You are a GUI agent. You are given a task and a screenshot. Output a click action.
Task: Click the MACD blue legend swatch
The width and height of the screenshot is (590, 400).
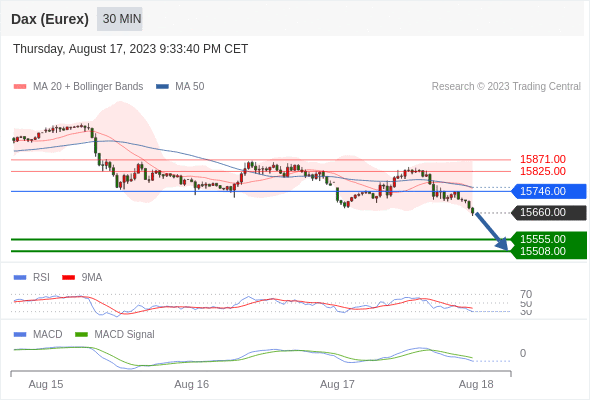pos(20,335)
